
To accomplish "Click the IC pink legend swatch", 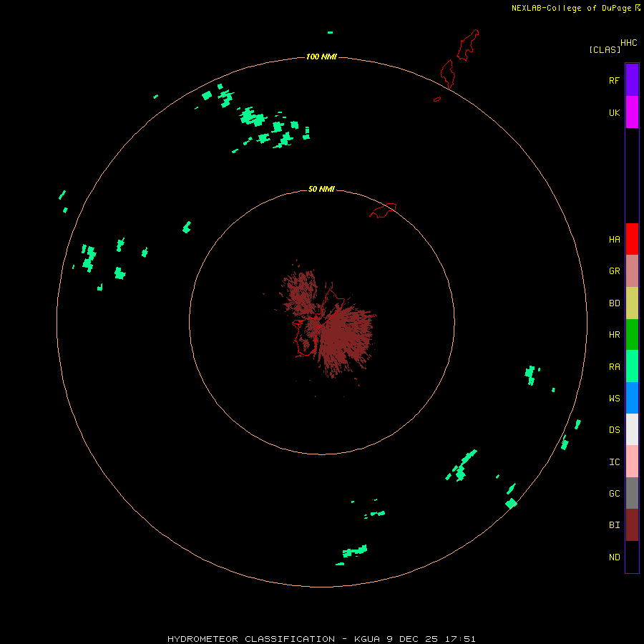I will [x=632, y=462].
